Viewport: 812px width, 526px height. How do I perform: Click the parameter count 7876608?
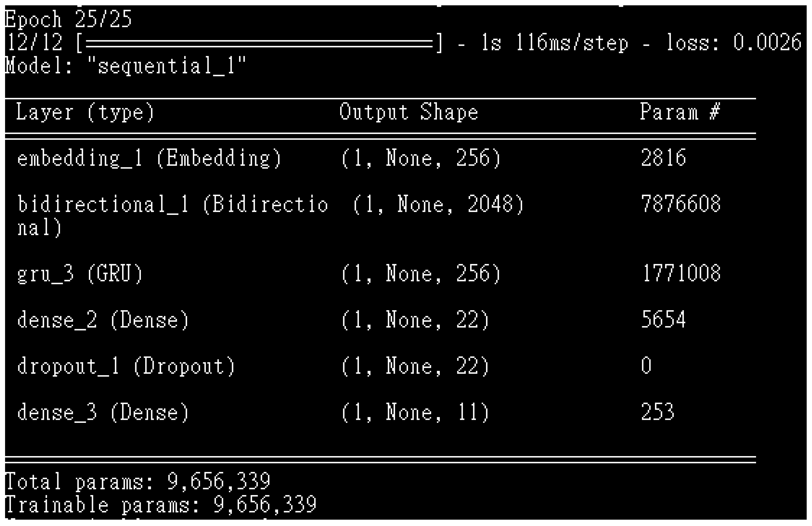click(x=681, y=204)
